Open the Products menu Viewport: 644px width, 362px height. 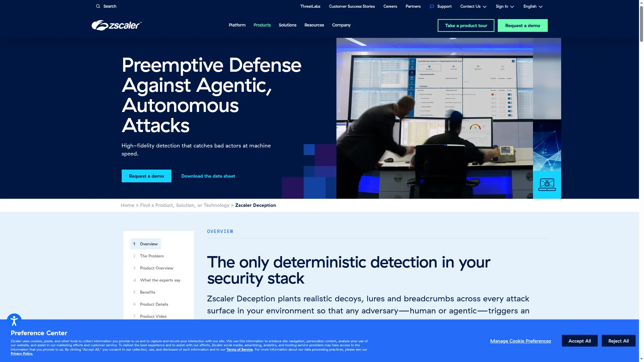coord(262,25)
